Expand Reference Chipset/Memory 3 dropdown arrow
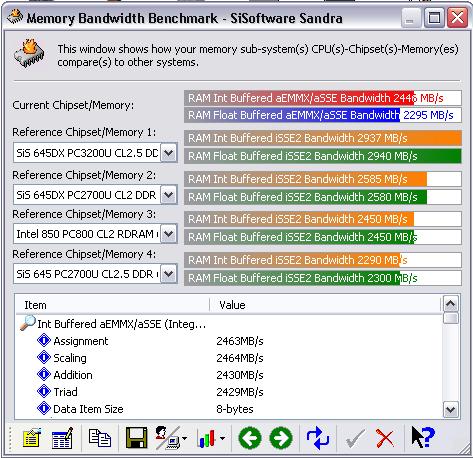This screenshot has width=473, height=458. 169,234
